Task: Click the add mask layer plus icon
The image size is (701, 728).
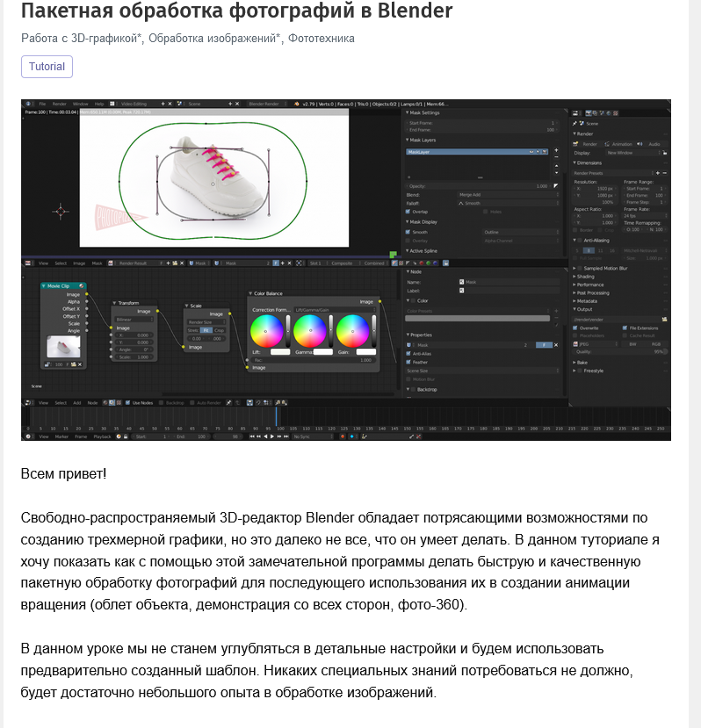Action: point(557,151)
